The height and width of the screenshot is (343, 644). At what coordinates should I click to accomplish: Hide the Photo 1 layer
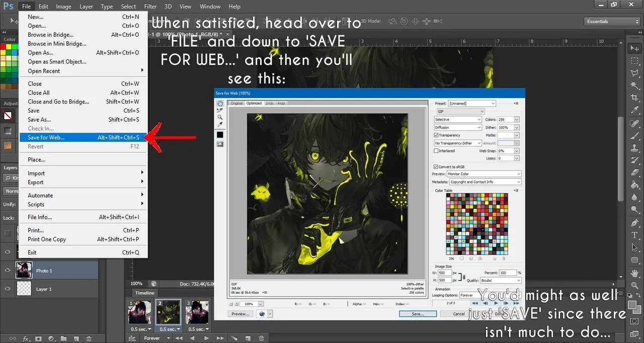pyautogui.click(x=7, y=271)
